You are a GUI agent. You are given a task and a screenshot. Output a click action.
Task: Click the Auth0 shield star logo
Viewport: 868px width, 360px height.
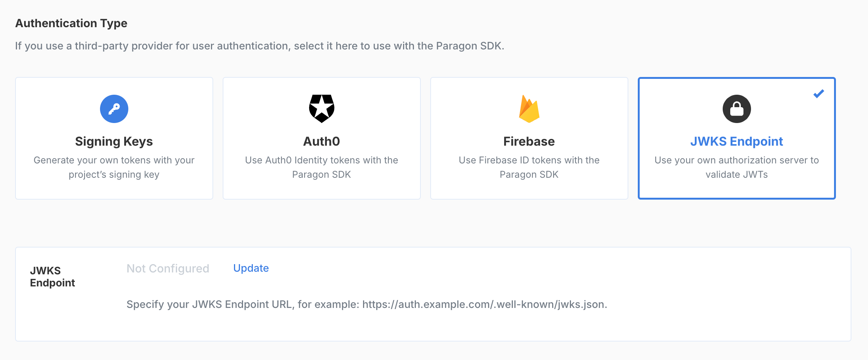point(322,109)
